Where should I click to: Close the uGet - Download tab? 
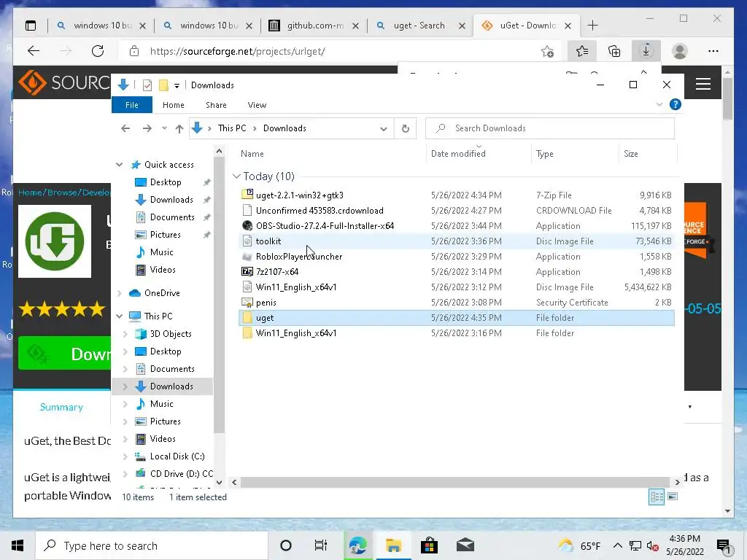pyautogui.click(x=568, y=26)
